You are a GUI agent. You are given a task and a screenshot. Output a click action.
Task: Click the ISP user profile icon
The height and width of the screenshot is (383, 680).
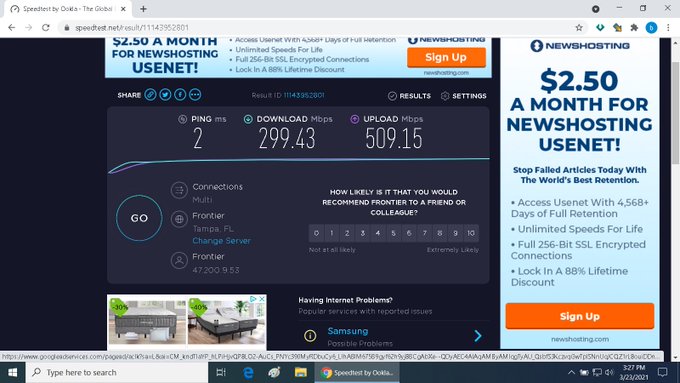click(x=179, y=260)
